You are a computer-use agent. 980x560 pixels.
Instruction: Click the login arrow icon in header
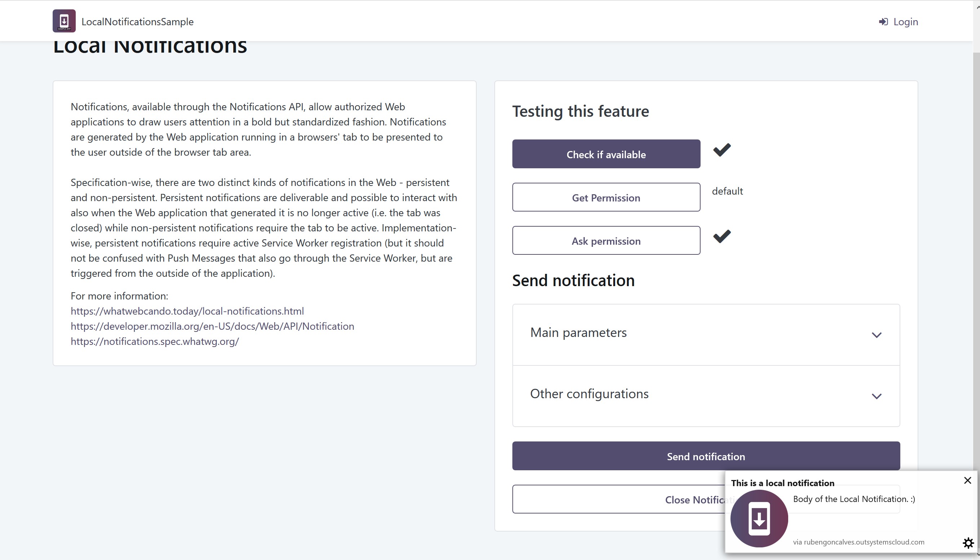coord(884,22)
